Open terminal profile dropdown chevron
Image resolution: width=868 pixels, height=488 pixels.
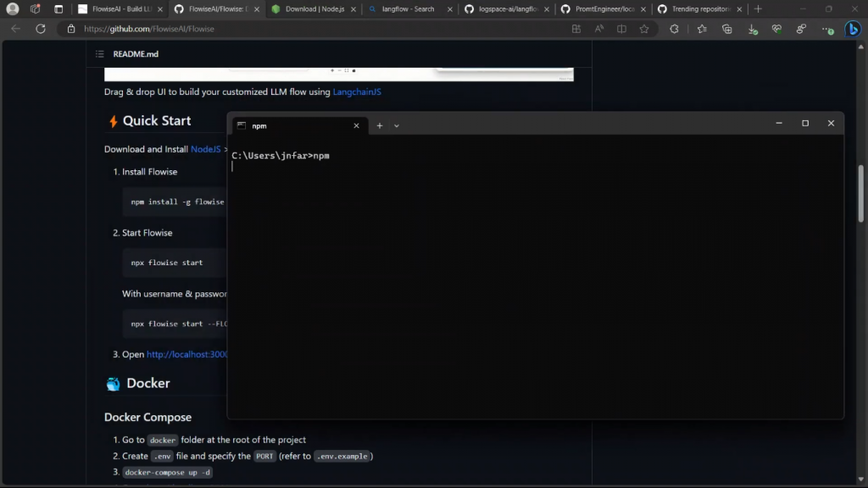click(397, 125)
